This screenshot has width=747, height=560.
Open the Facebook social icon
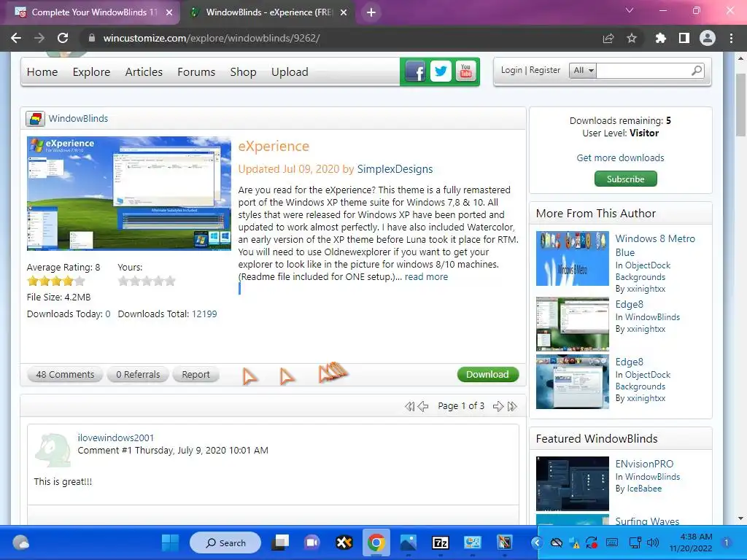pos(415,72)
